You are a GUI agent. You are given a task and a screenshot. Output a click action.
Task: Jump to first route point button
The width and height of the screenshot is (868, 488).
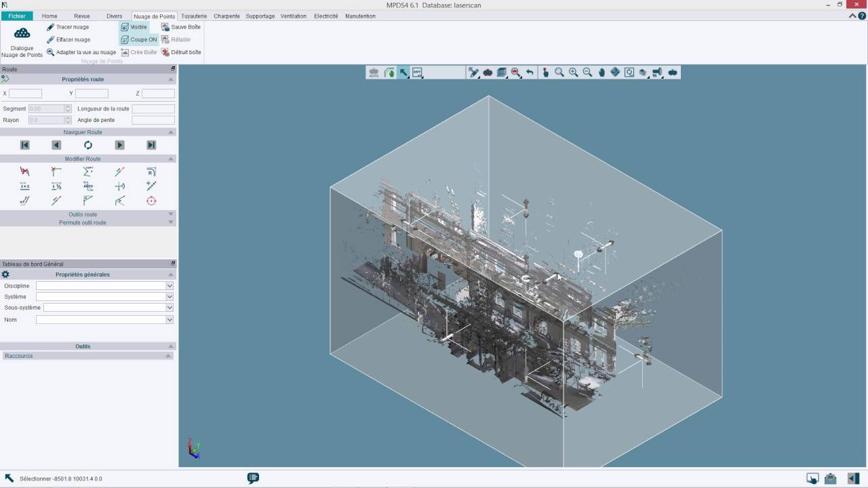point(25,145)
